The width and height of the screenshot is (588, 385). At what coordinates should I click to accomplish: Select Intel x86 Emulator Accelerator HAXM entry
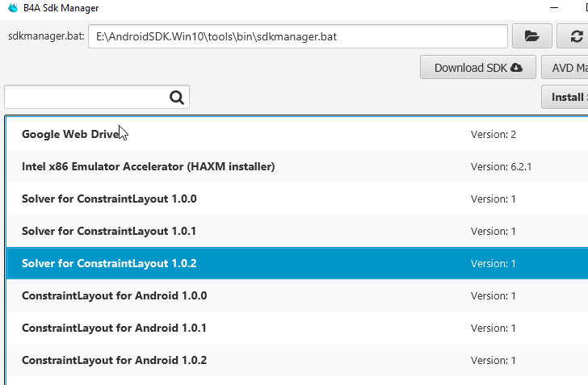(x=148, y=166)
